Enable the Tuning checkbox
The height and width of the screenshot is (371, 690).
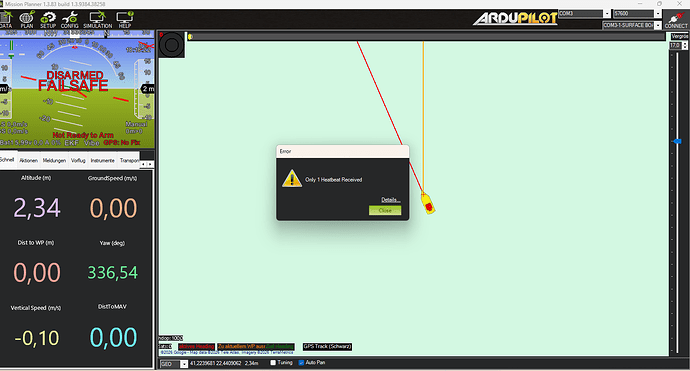pos(273,363)
